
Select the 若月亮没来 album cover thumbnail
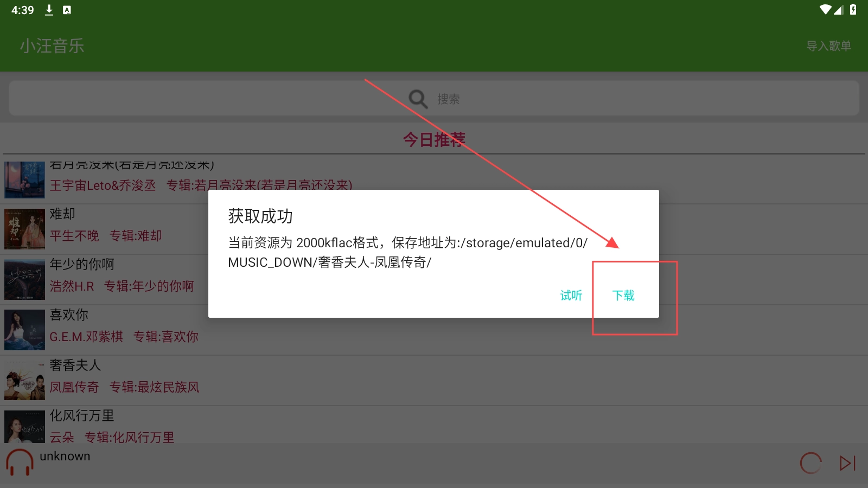click(24, 179)
